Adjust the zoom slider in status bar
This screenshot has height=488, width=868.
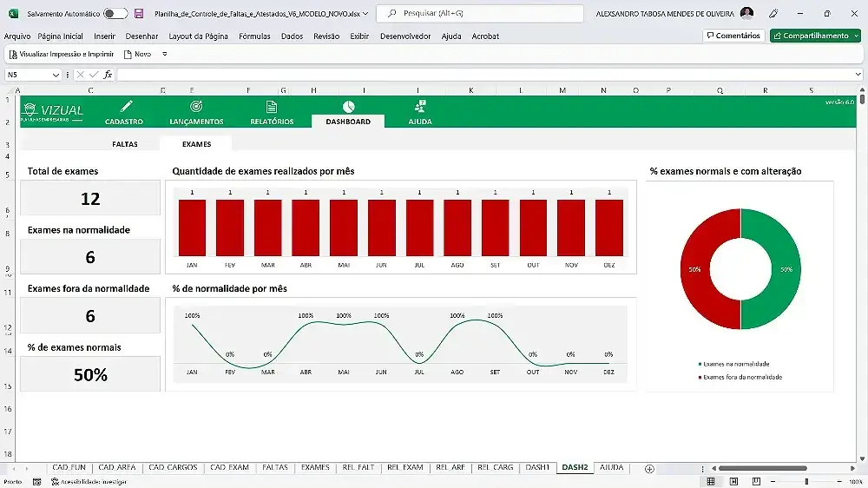[806, 481]
